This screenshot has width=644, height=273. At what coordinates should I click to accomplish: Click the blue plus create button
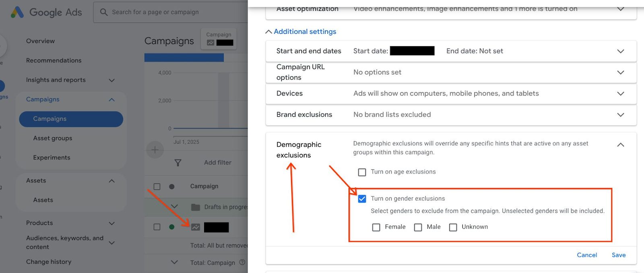(x=155, y=150)
